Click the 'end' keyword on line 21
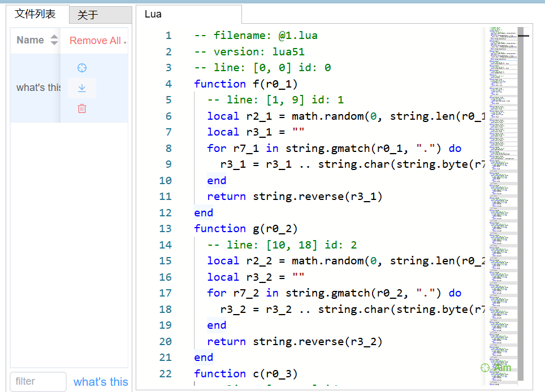This screenshot has height=392, width=545. coord(204,358)
